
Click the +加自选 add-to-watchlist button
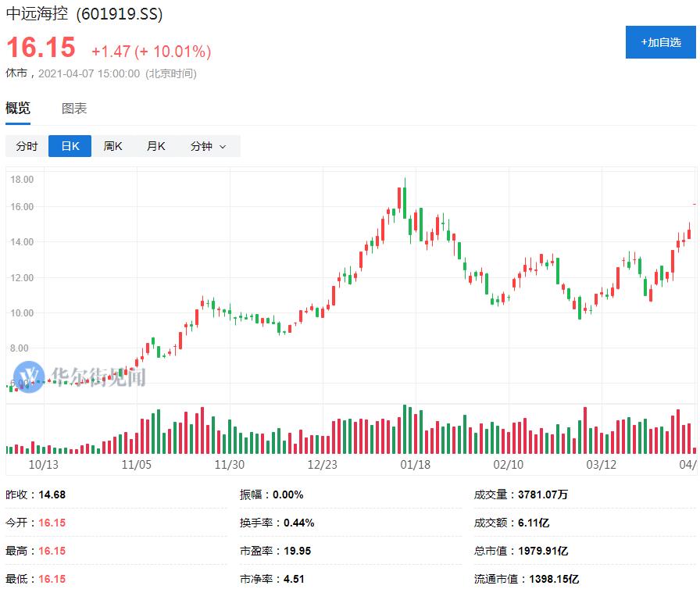point(660,42)
